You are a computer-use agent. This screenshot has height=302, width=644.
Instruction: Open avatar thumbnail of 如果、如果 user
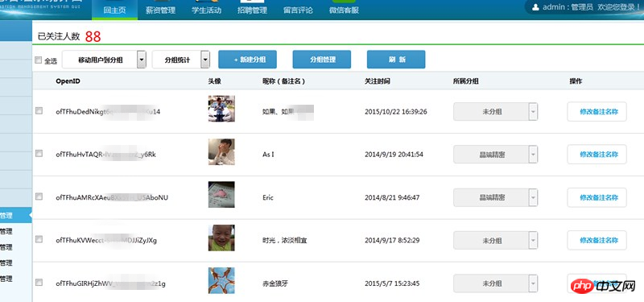point(221,109)
